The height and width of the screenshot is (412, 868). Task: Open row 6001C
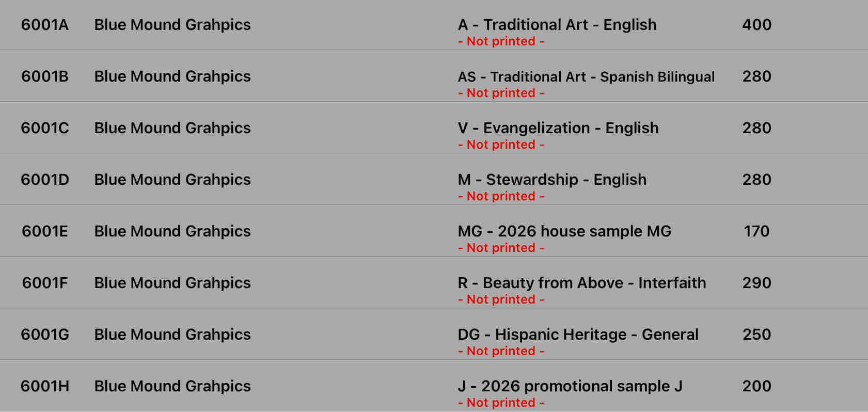[45, 128]
